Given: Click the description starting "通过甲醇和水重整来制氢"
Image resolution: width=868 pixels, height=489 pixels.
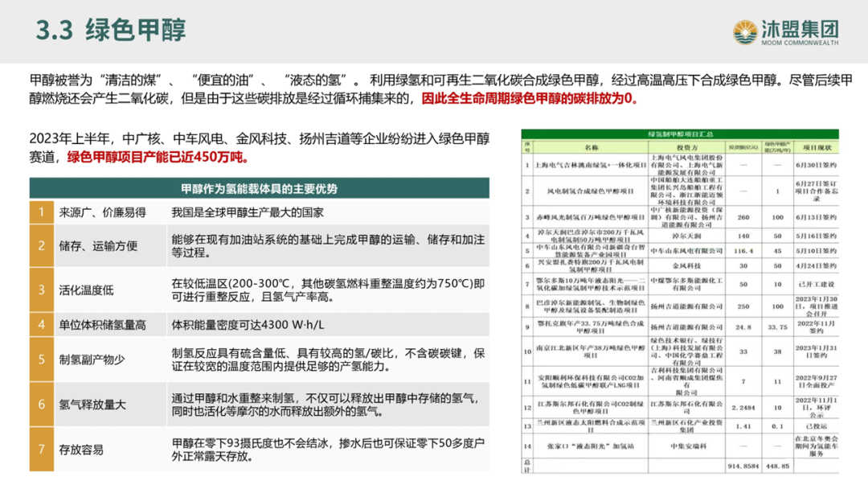Looking at the screenshot, I should 325,405.
